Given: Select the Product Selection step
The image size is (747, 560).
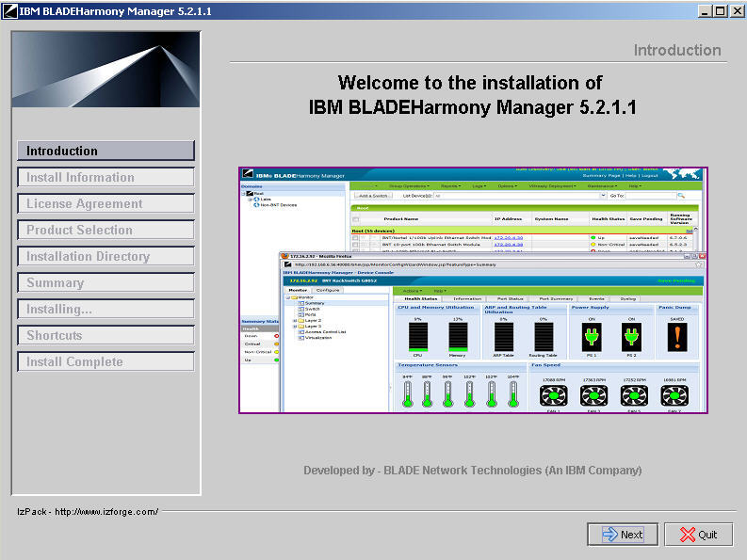Looking at the screenshot, I should 106,230.
